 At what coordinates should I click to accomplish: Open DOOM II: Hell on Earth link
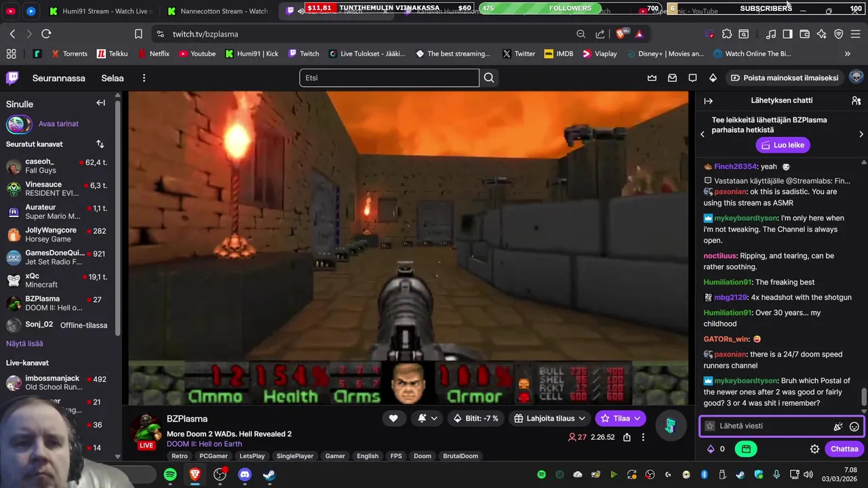click(x=204, y=444)
